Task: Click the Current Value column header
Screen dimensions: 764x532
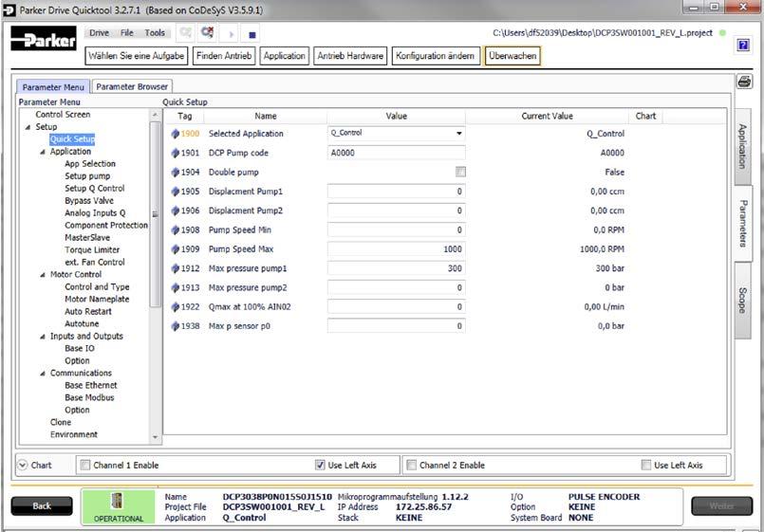Action: pos(548,116)
